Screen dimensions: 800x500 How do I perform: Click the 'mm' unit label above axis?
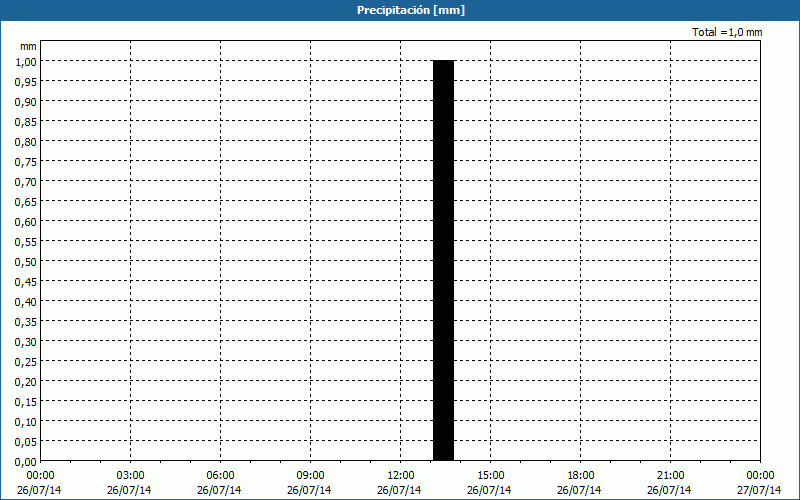(x=28, y=46)
